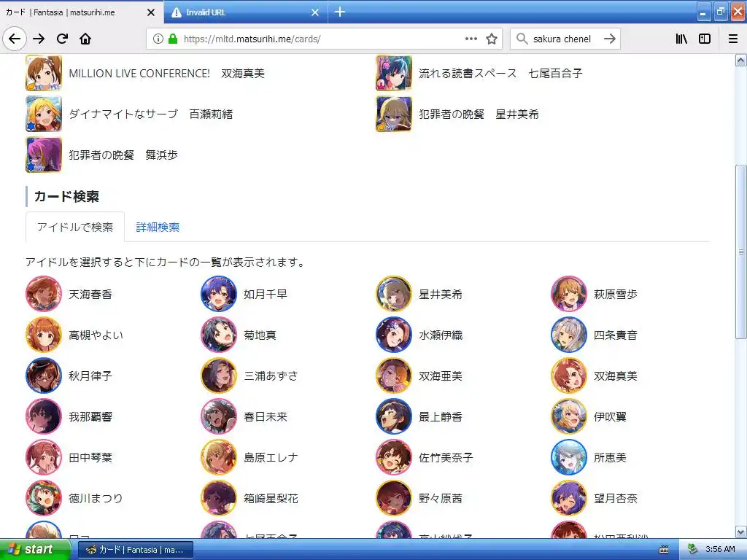This screenshot has height=560, width=747.
Task: Close the カード Fantasia tab
Action: coord(151,12)
